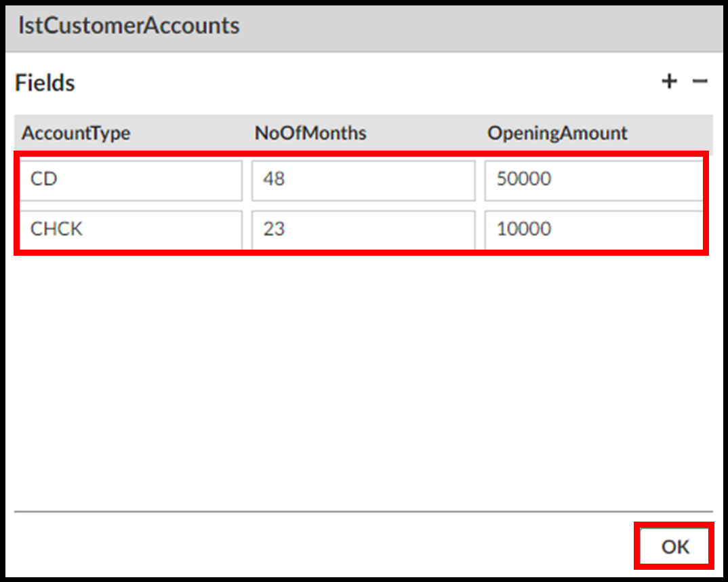Focus the OpeningAmount field containing 10000
Image resolution: width=728 pixels, height=582 pixels.
[593, 229]
